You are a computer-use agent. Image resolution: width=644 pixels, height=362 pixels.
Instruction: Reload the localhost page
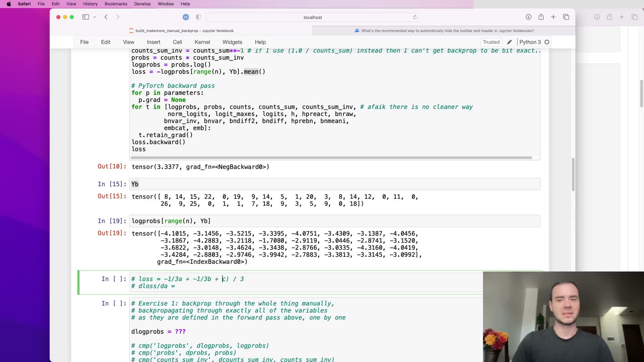[415, 17]
